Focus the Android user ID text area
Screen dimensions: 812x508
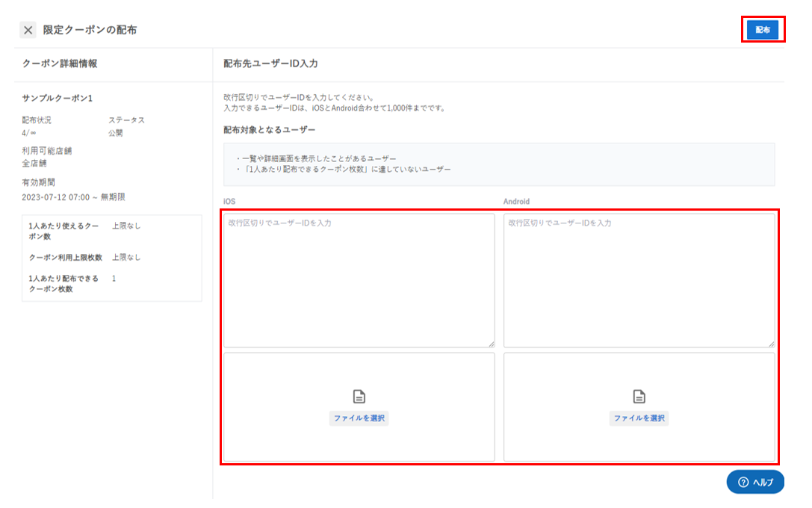(x=639, y=280)
